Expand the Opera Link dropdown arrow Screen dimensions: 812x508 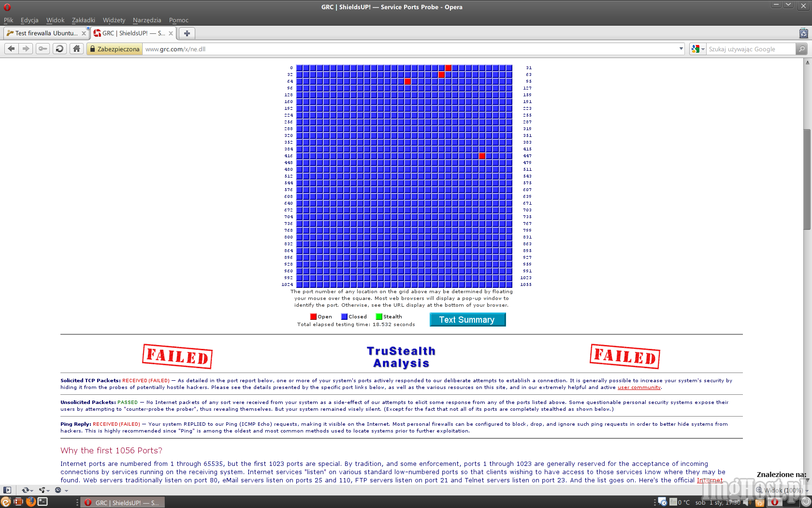[32, 491]
